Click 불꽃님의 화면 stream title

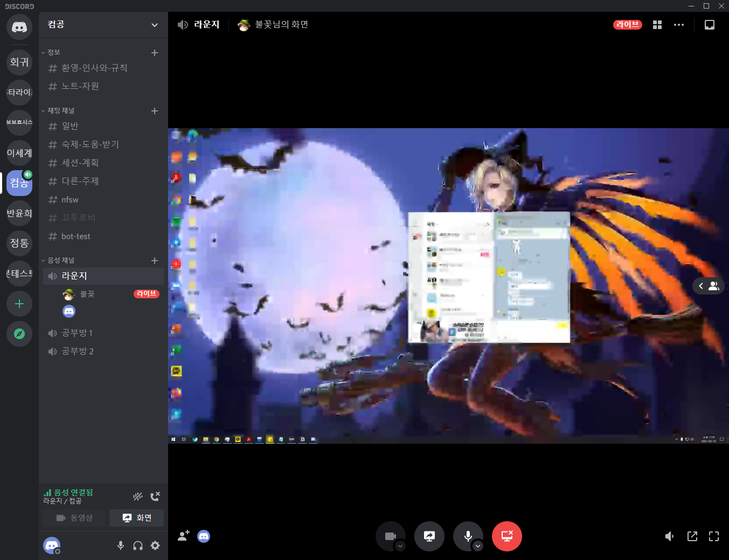pyautogui.click(x=281, y=25)
